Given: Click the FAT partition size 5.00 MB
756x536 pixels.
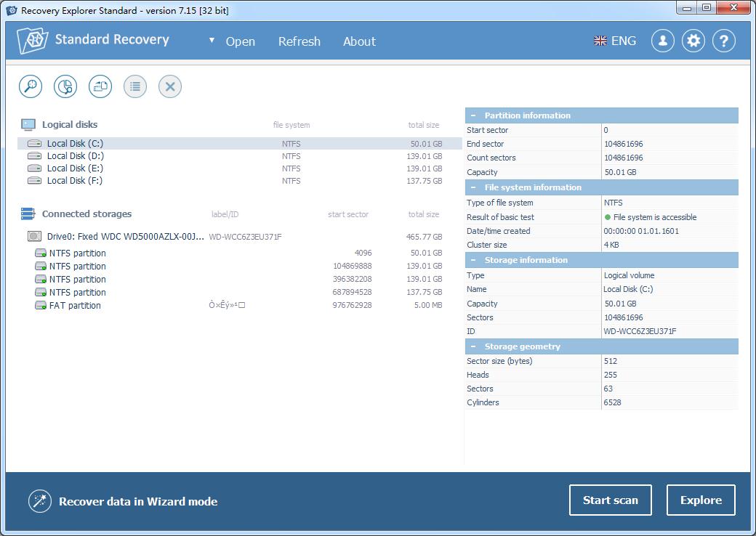Looking at the screenshot, I should pos(428,305).
